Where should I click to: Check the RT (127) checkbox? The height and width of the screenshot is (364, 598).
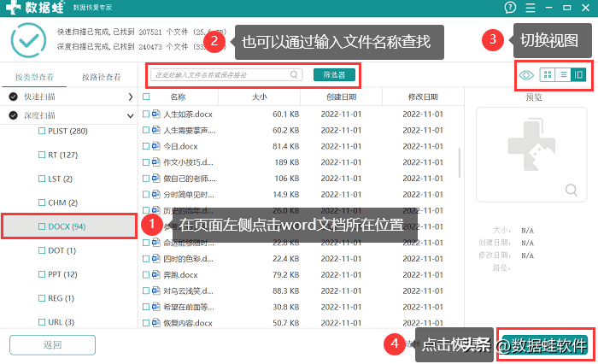coord(42,155)
